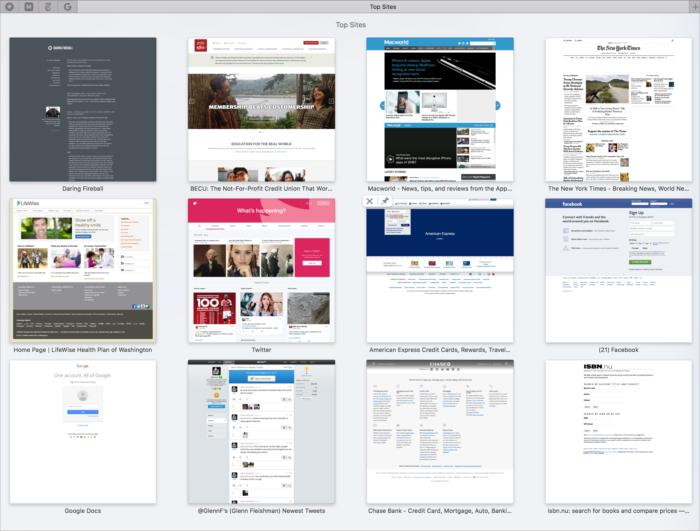
Task: Open the Facebook sign-up page thumbnail
Action: click(x=618, y=268)
